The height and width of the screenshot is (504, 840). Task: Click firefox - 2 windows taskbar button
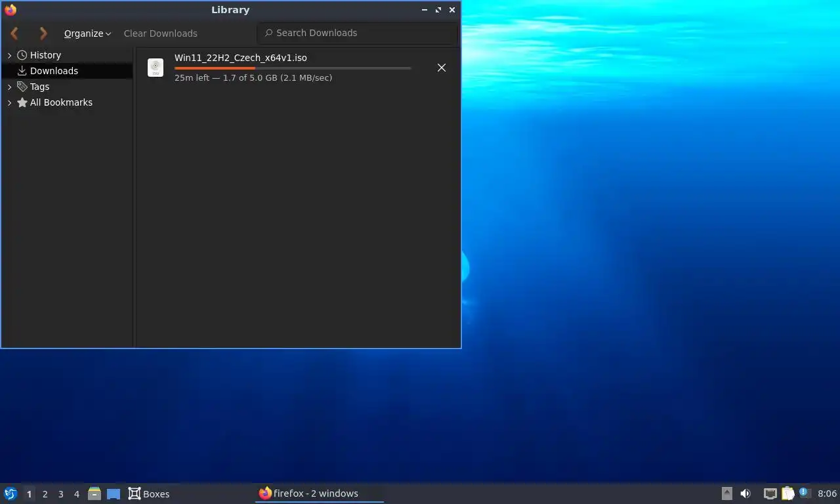click(320, 493)
